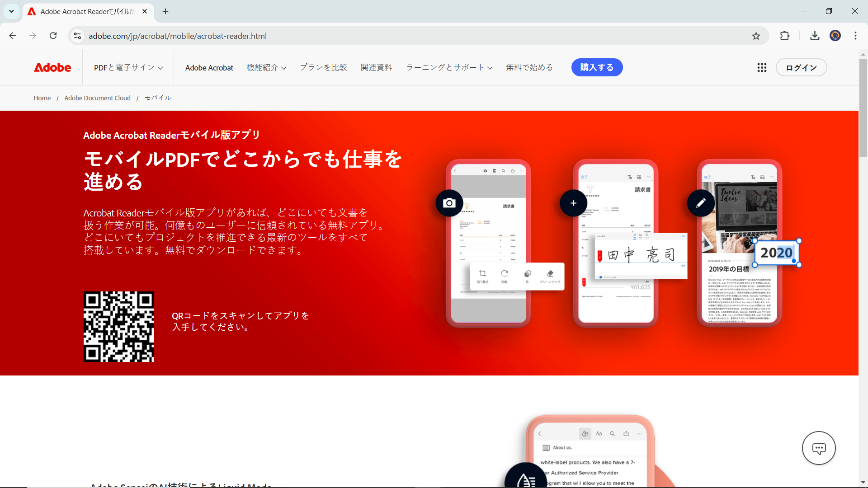Click the heading モバイルPDFでどこからでも仕事を進める
Screen dimensions: 868x488
point(243,170)
